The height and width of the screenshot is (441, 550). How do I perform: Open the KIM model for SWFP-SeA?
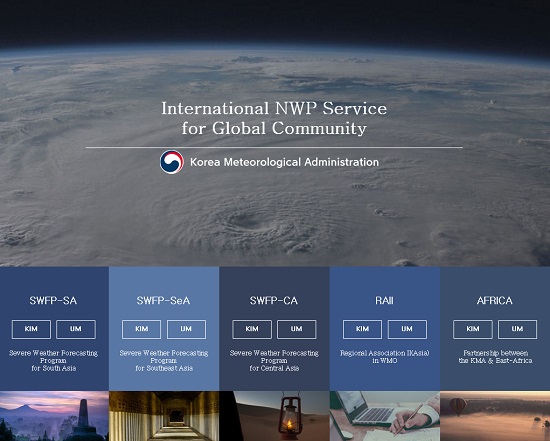[x=141, y=329]
